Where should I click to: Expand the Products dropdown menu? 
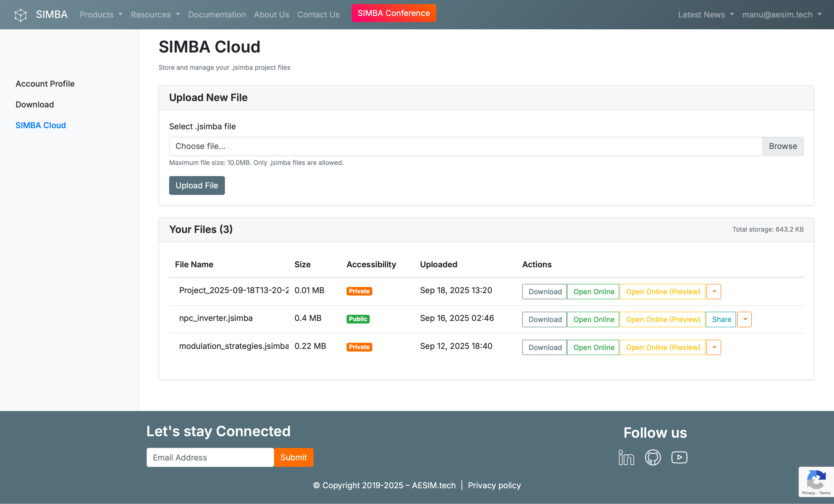click(101, 15)
